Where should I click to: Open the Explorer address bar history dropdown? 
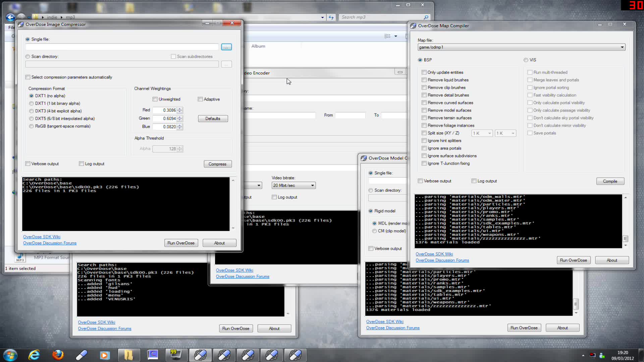click(322, 17)
